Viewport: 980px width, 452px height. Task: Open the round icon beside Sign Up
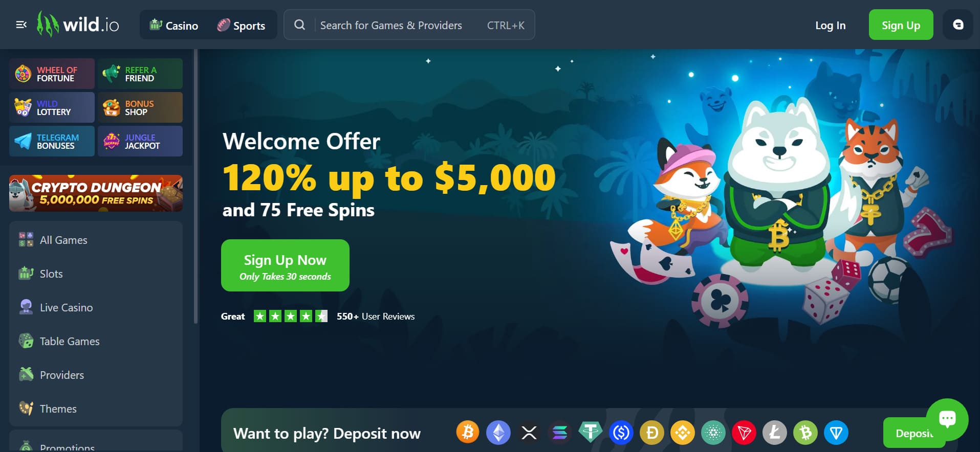(958, 25)
